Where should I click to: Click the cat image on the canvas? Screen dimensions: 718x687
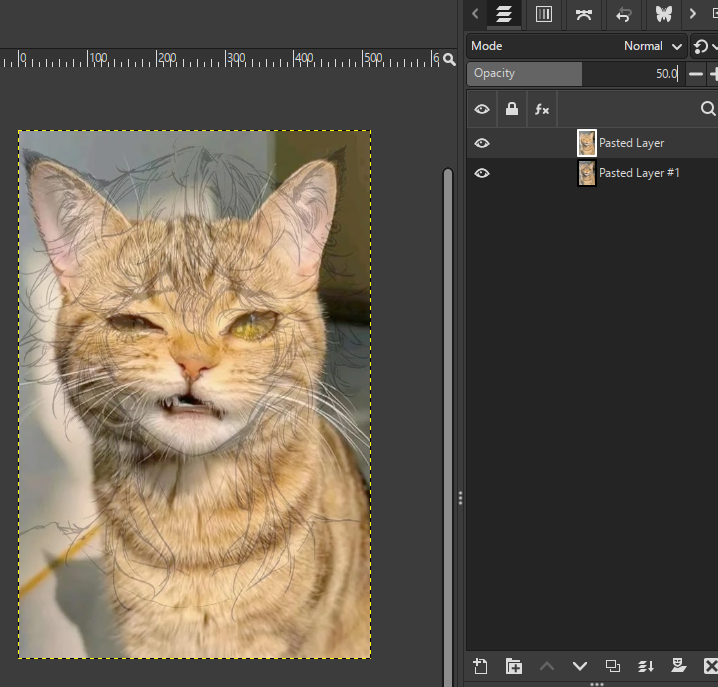tap(195, 394)
